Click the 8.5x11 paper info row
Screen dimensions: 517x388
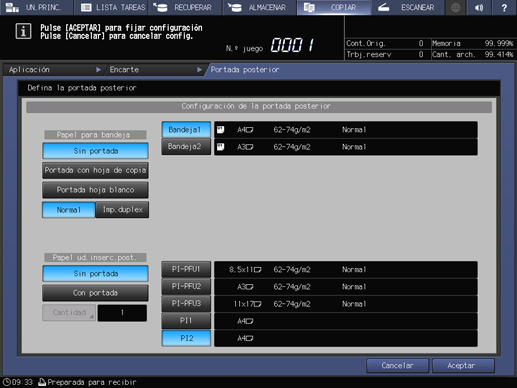346,270
